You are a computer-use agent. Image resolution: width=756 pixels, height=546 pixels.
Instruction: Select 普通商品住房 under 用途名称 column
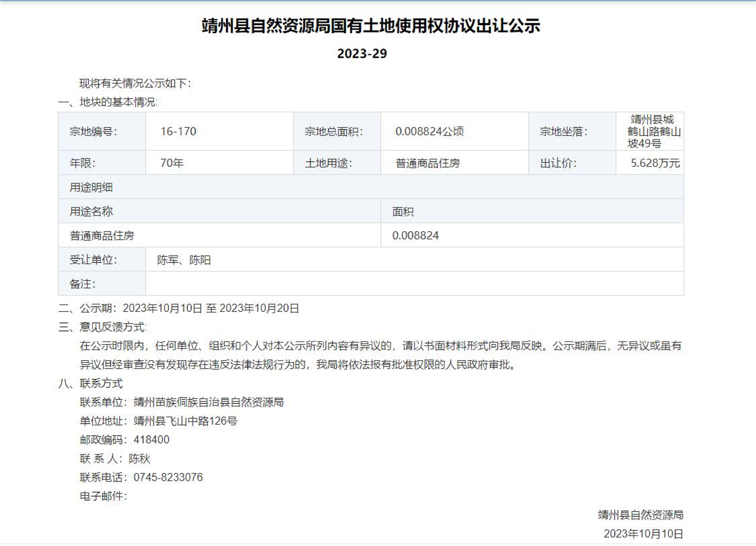(102, 236)
